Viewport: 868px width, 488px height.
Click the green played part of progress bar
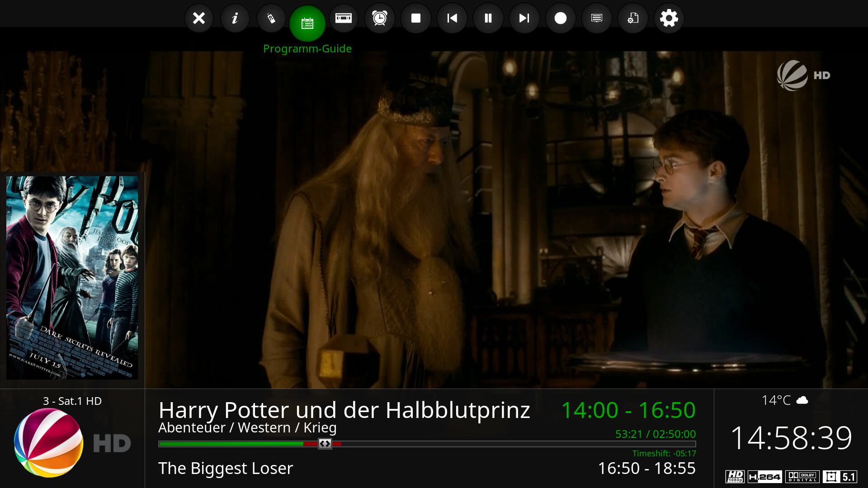pyautogui.click(x=231, y=444)
